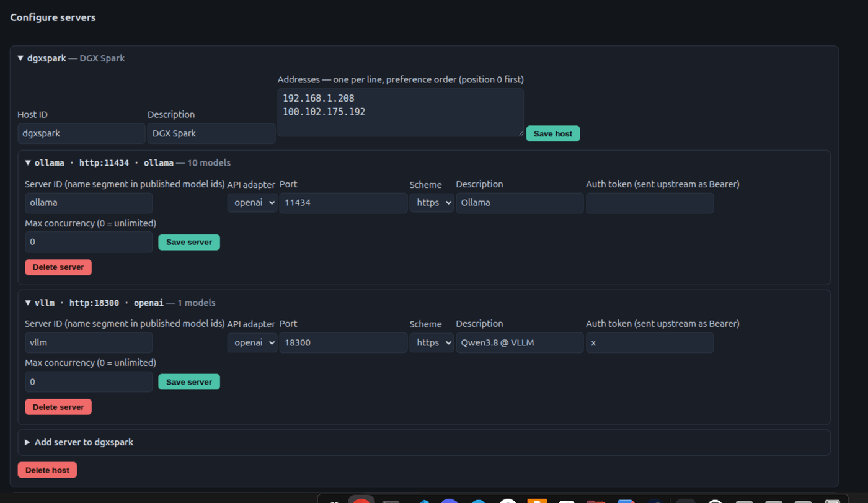Viewport: 868px width, 503px height.
Task: Click the Save host button
Action: click(x=553, y=133)
